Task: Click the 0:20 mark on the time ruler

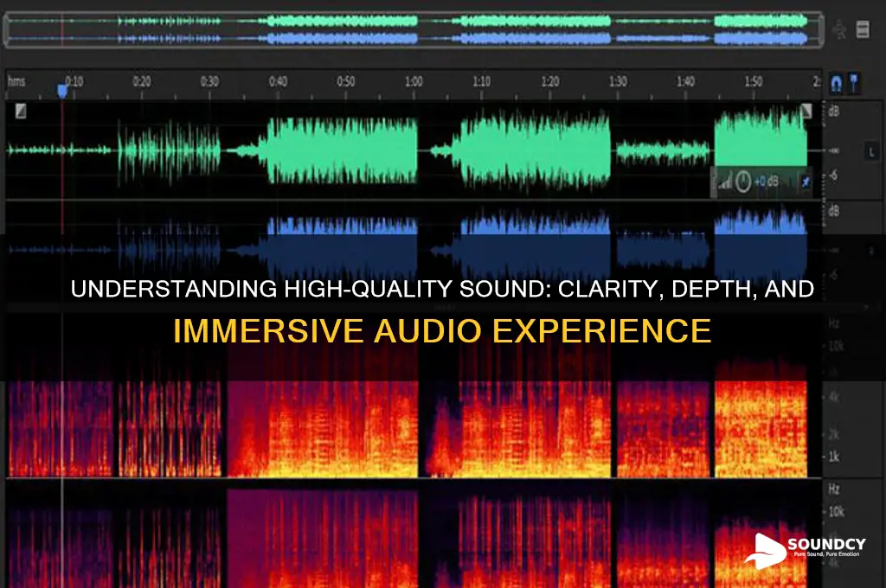Action: pos(142,81)
